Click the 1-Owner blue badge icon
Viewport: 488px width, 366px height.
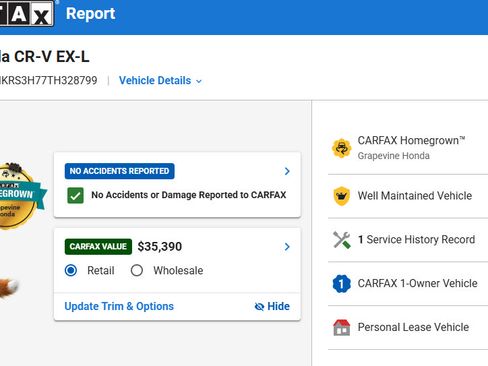click(x=342, y=284)
